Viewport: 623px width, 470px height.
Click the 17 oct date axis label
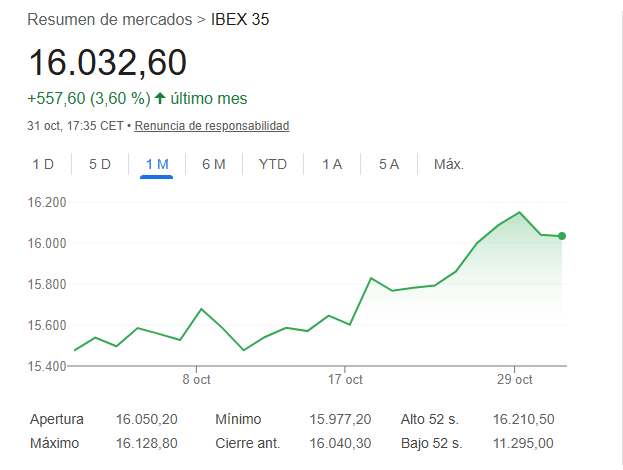pyautogui.click(x=345, y=380)
